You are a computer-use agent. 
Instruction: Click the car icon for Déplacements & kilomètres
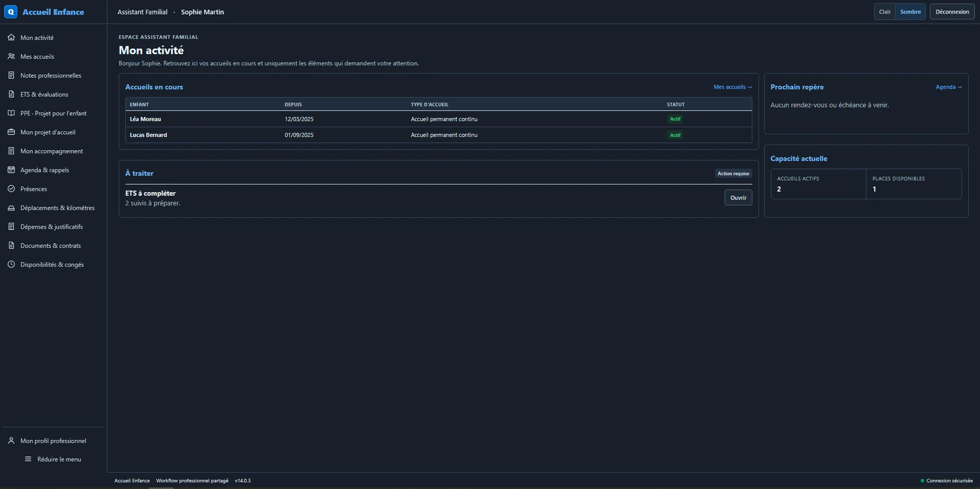[11, 208]
